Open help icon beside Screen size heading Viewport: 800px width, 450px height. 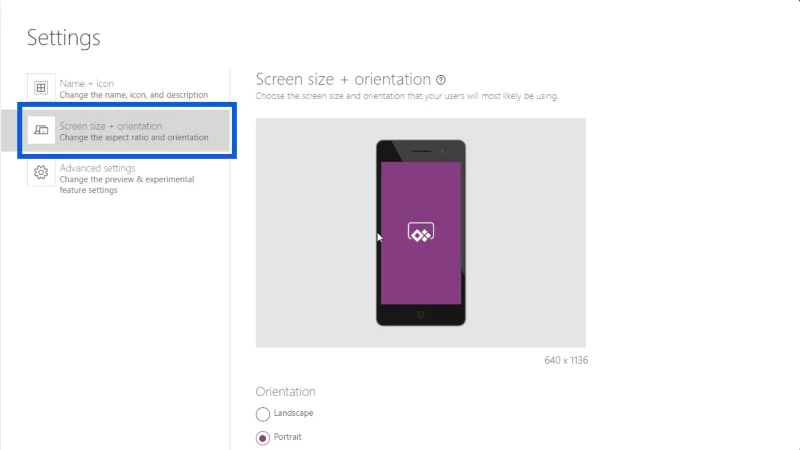pos(441,80)
